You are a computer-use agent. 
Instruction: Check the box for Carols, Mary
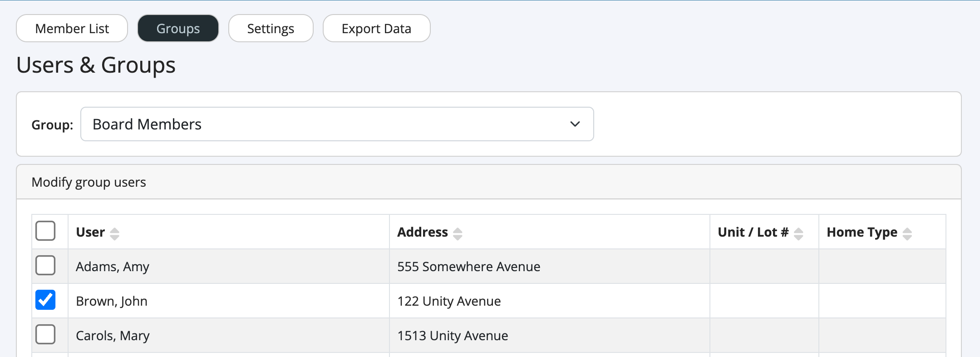[x=45, y=334]
